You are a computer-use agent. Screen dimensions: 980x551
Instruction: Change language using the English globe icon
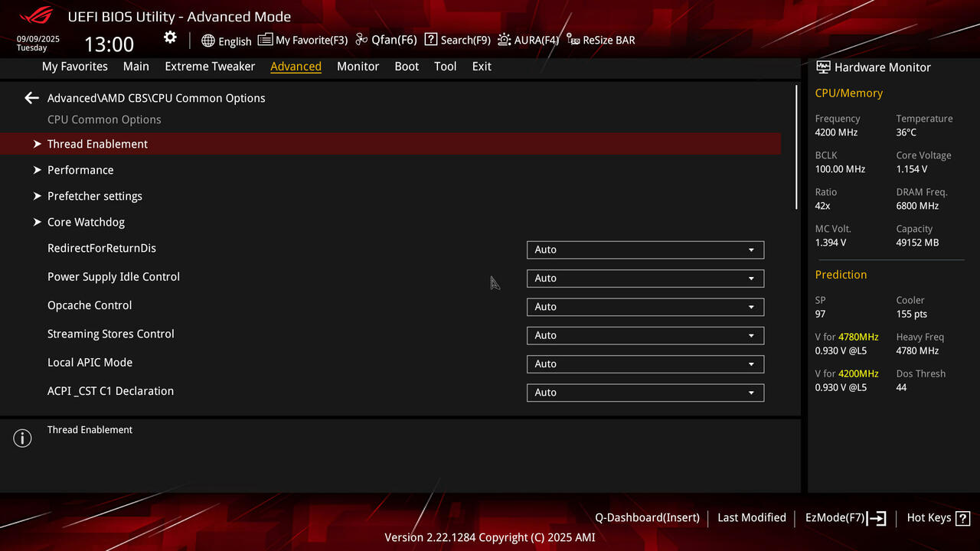point(227,41)
